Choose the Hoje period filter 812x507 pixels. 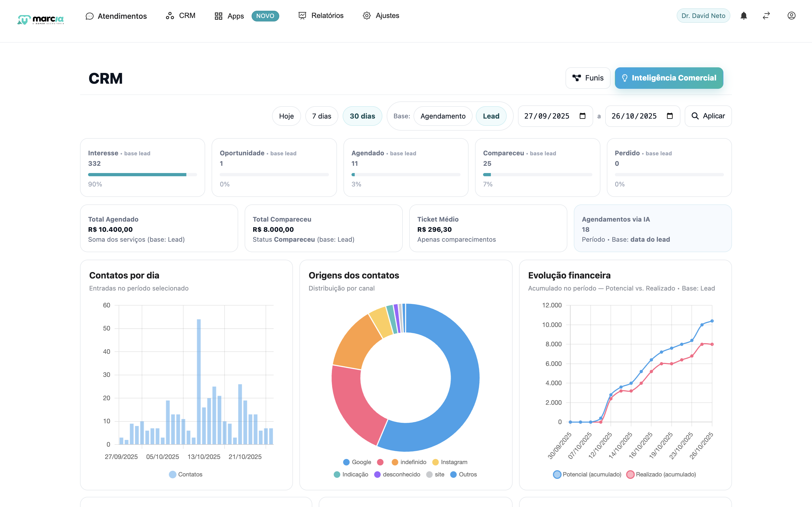[x=286, y=116]
